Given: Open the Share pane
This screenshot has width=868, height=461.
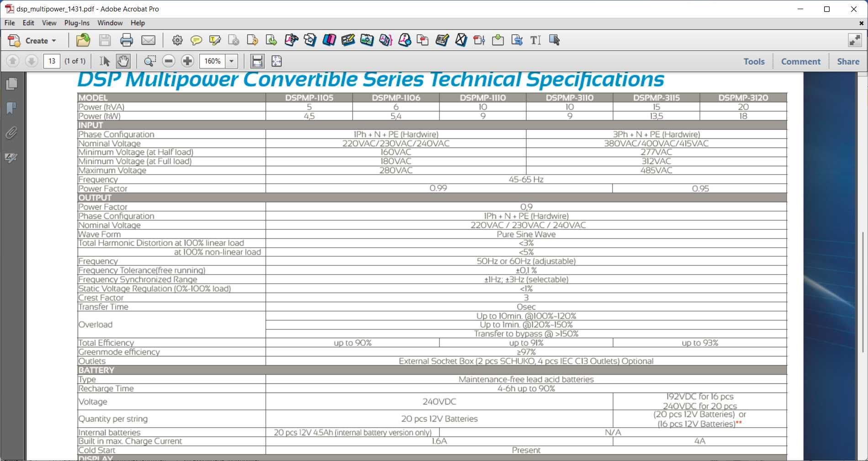Looking at the screenshot, I should 848,61.
